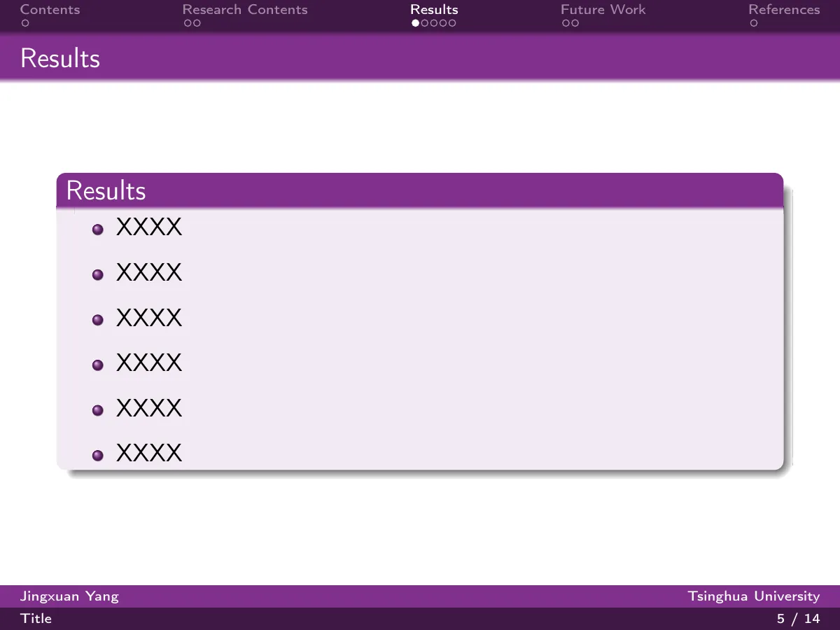The width and height of the screenshot is (840, 630).
Task: Click the large Results frame title heading
Action: (60, 58)
